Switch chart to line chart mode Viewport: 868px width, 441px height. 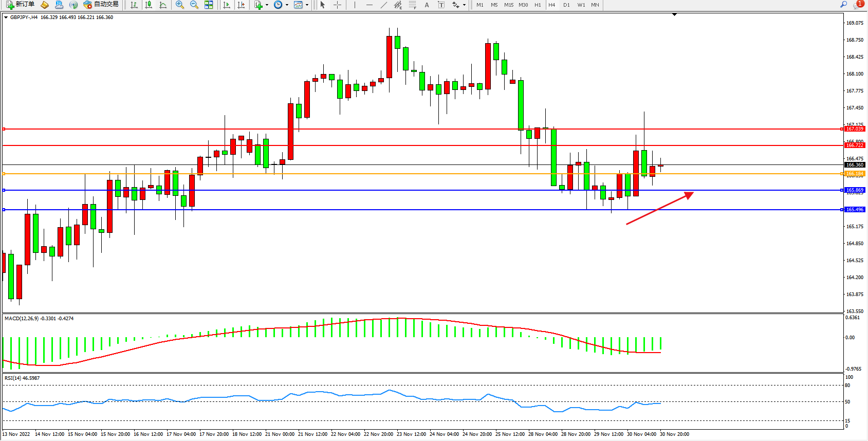pos(163,5)
